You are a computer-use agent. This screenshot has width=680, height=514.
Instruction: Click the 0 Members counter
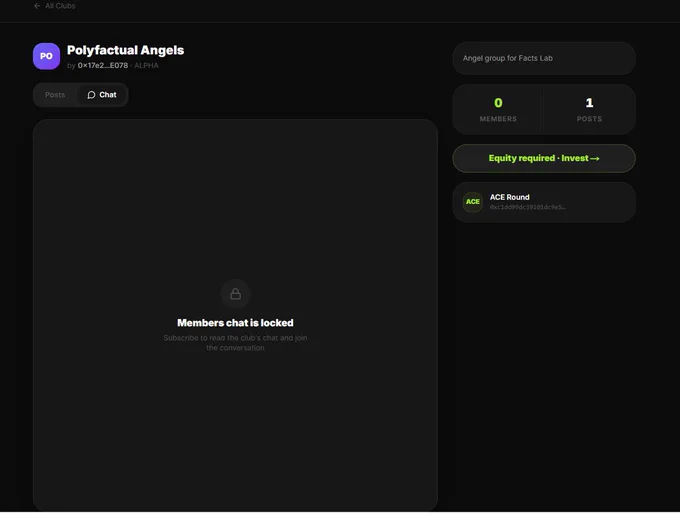pyautogui.click(x=498, y=109)
